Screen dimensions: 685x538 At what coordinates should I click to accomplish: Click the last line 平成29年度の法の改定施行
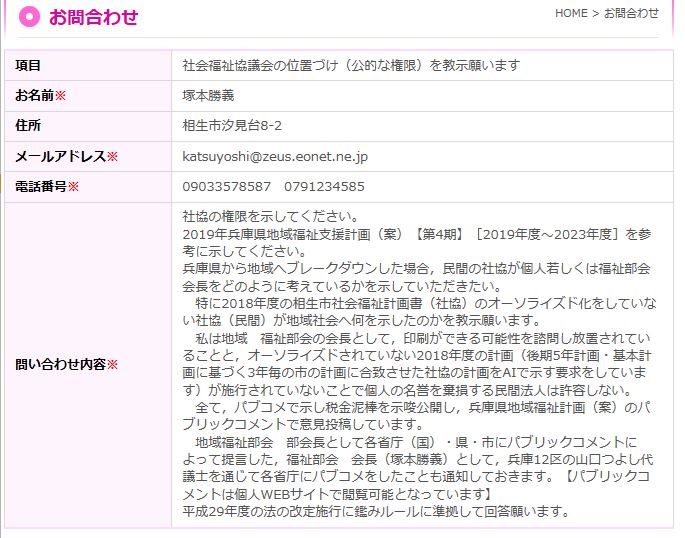pyautogui.click(x=376, y=511)
